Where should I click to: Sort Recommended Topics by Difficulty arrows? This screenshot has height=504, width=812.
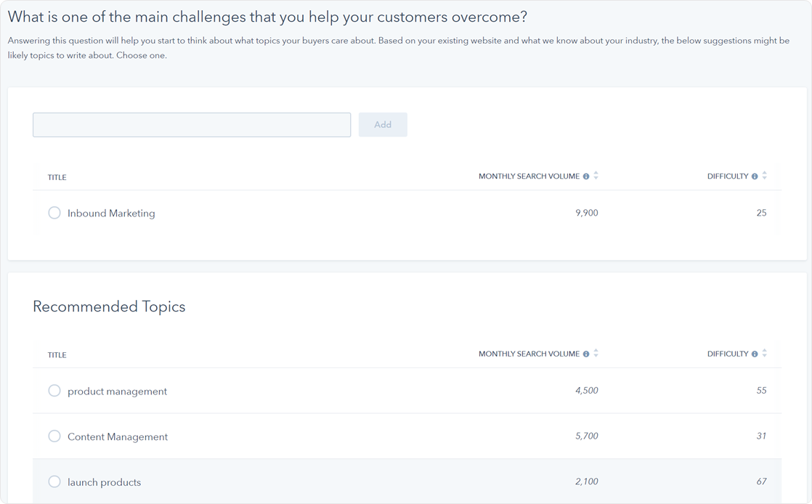[765, 354]
